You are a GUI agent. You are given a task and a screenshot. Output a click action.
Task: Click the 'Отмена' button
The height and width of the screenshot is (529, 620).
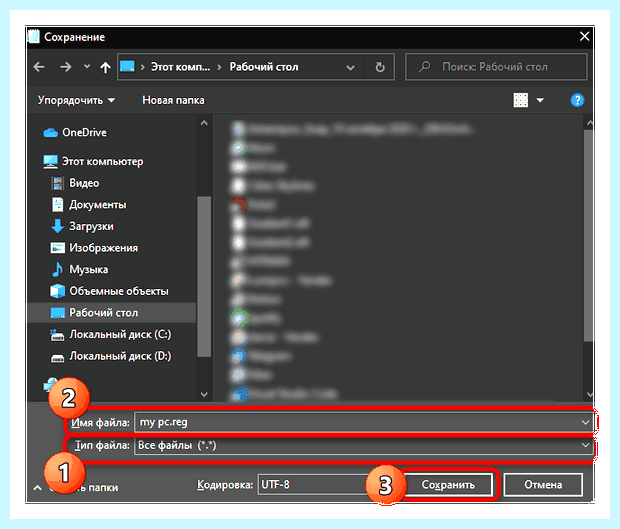543,485
